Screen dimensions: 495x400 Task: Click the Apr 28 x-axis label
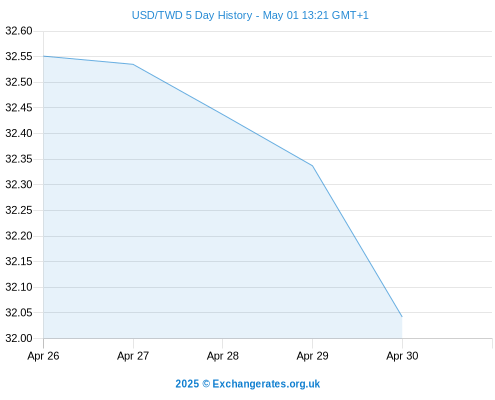pos(223,356)
